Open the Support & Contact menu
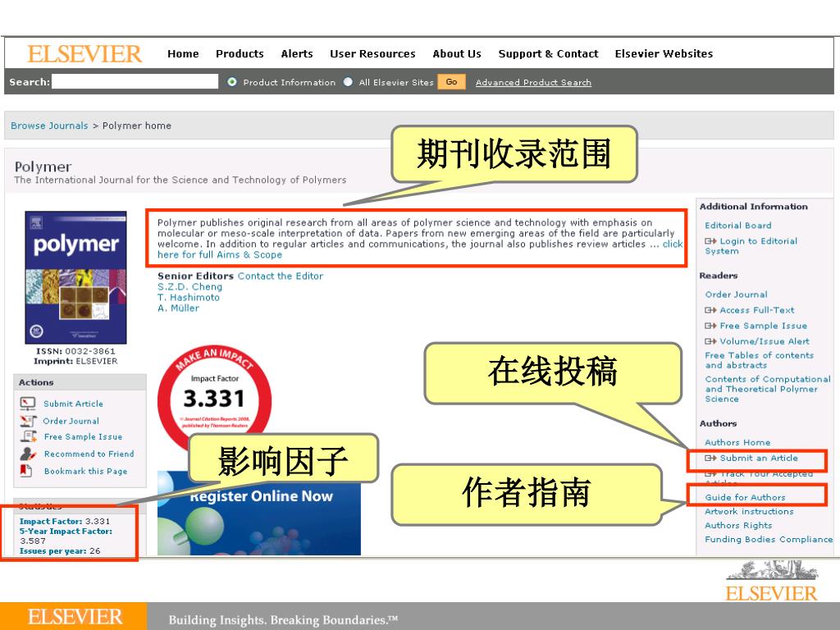 (548, 53)
